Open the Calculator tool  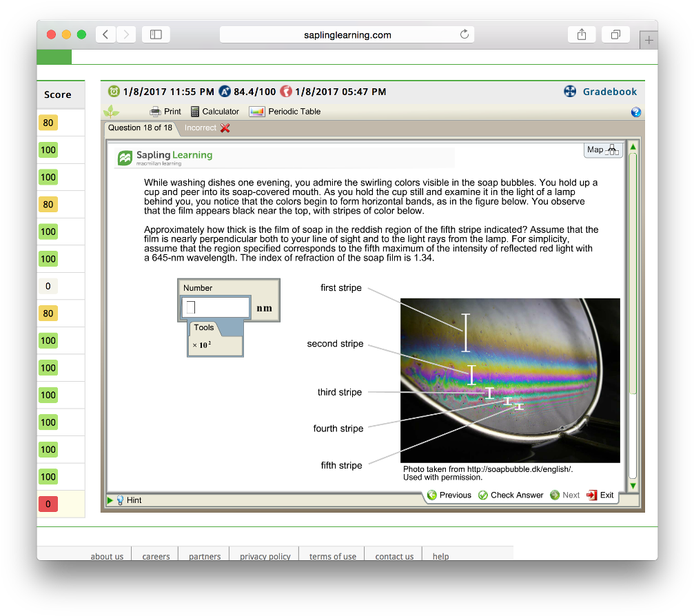coord(214,112)
